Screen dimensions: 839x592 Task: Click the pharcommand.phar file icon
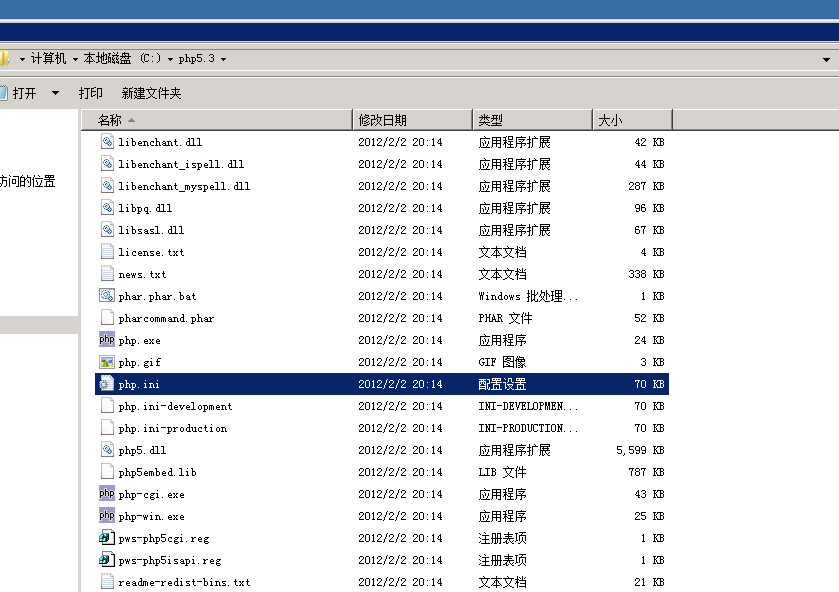click(106, 318)
